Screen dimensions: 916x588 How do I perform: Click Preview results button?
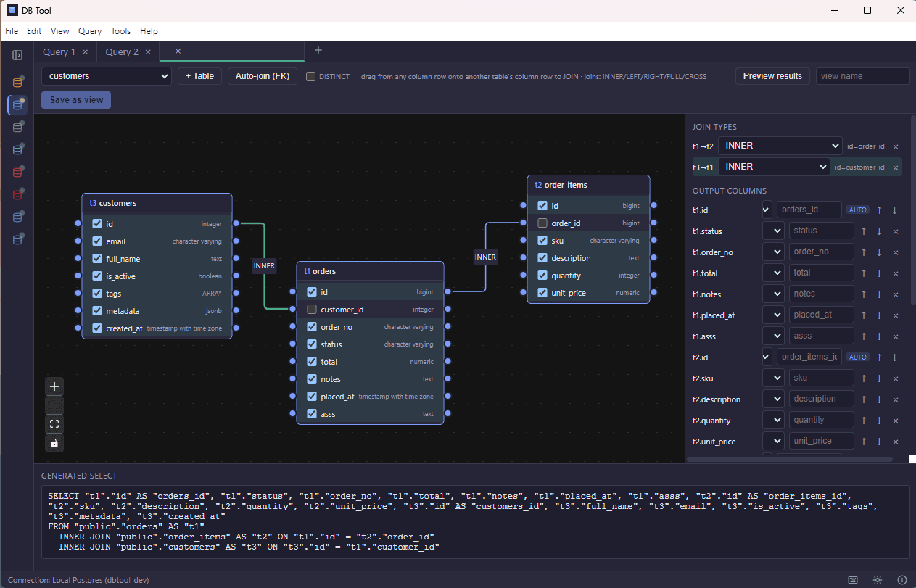[x=772, y=76]
